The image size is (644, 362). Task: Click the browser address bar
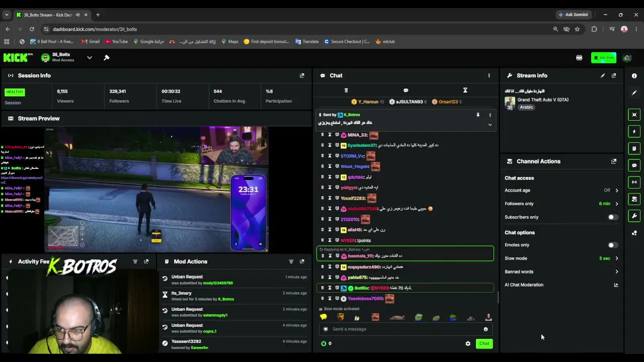pyautogui.click(x=297, y=29)
